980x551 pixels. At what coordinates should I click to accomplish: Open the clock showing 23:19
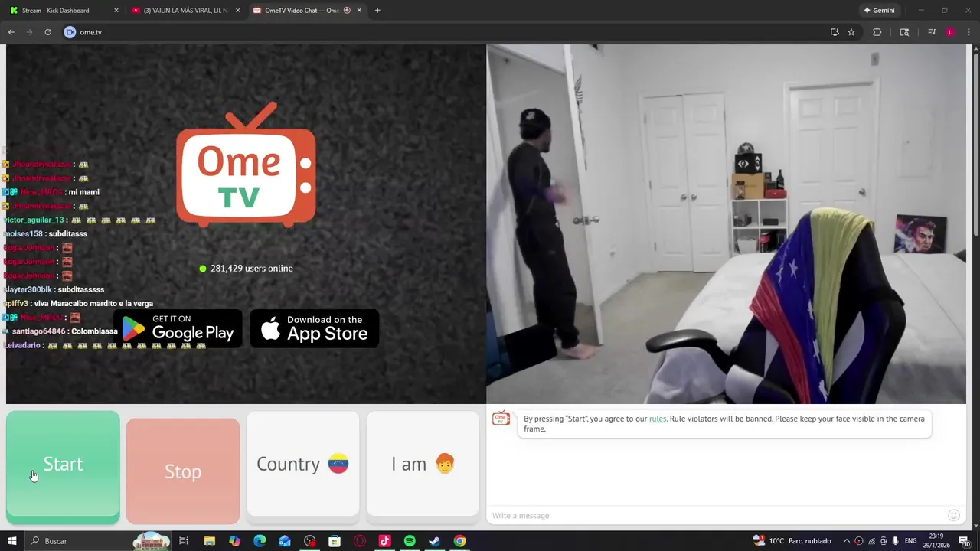click(x=936, y=541)
